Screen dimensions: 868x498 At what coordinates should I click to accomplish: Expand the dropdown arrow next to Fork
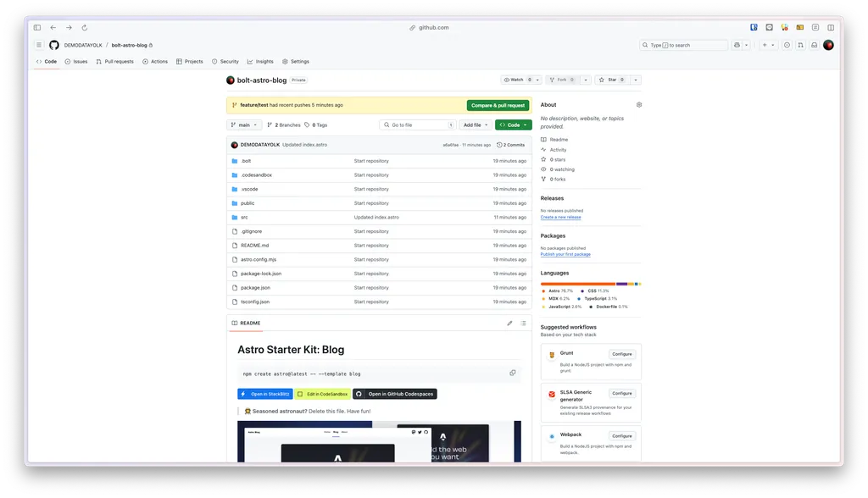[586, 80]
